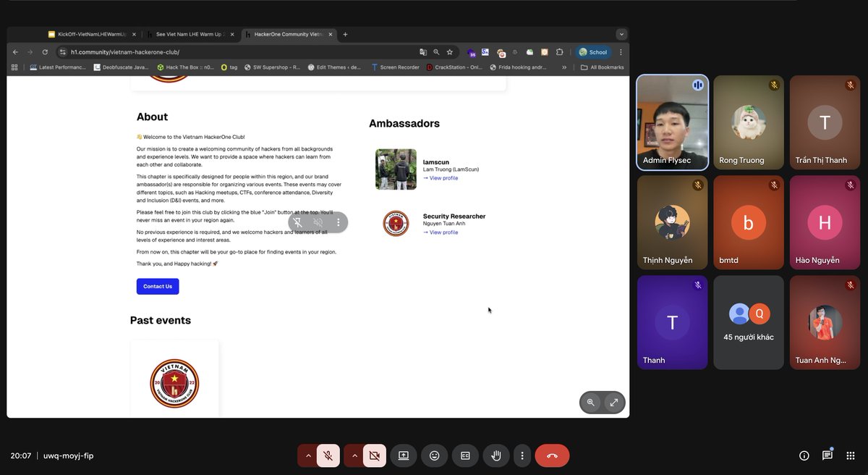Reload the HackerOne community page
The image size is (868, 475).
click(45, 52)
